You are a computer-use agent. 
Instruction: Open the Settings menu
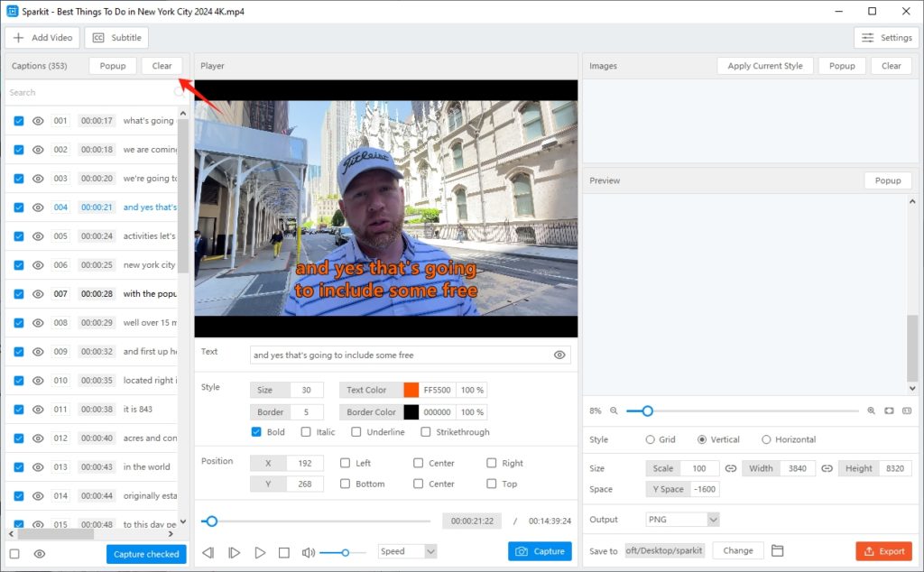[x=886, y=38]
